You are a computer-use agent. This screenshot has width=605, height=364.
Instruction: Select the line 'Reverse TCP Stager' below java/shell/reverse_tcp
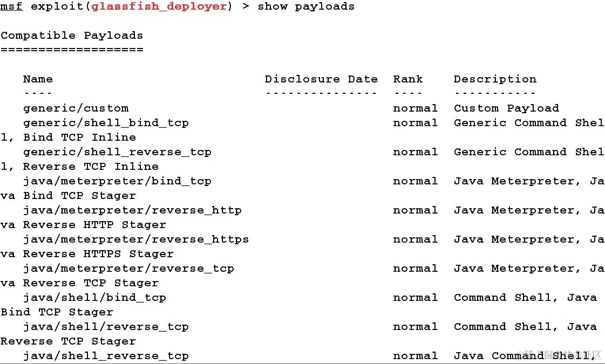pos(69,342)
